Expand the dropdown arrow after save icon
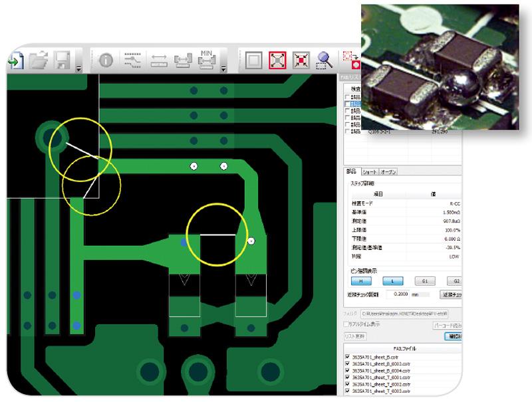The image size is (532, 402). pyautogui.click(x=78, y=68)
